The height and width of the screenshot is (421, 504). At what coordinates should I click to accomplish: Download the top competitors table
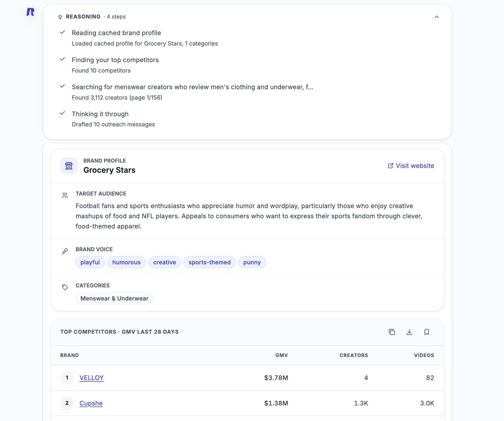coord(409,332)
